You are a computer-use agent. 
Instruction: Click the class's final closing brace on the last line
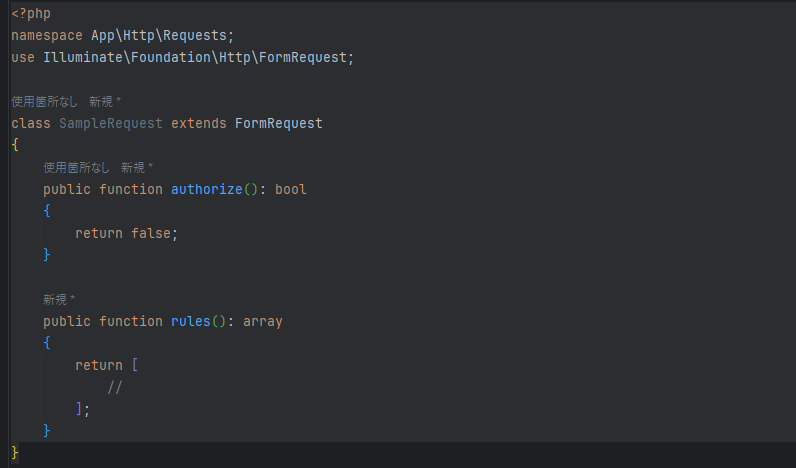point(15,453)
